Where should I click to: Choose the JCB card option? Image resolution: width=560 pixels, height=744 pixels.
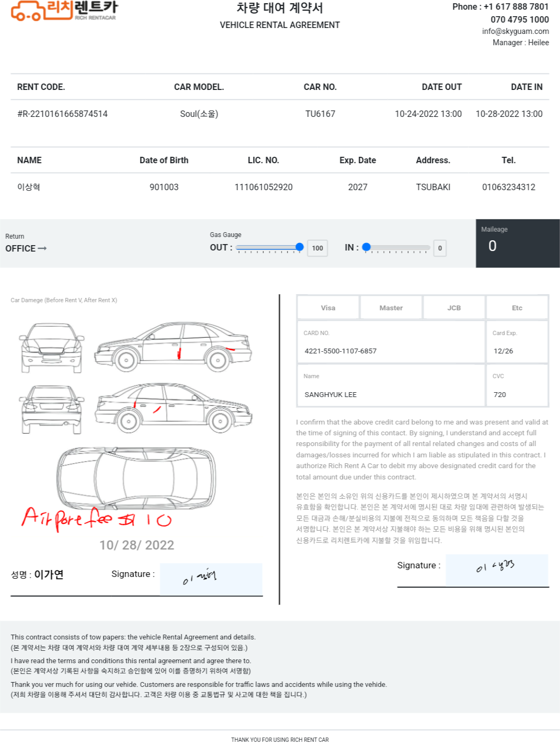(x=454, y=308)
